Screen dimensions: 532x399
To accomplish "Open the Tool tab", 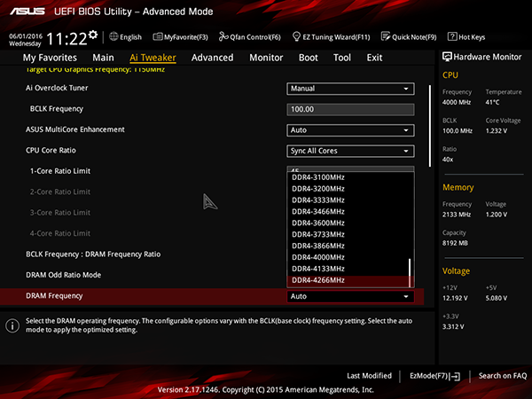I will (x=342, y=58).
